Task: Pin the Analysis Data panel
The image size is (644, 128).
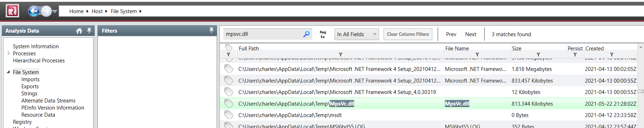Action: 89,30
